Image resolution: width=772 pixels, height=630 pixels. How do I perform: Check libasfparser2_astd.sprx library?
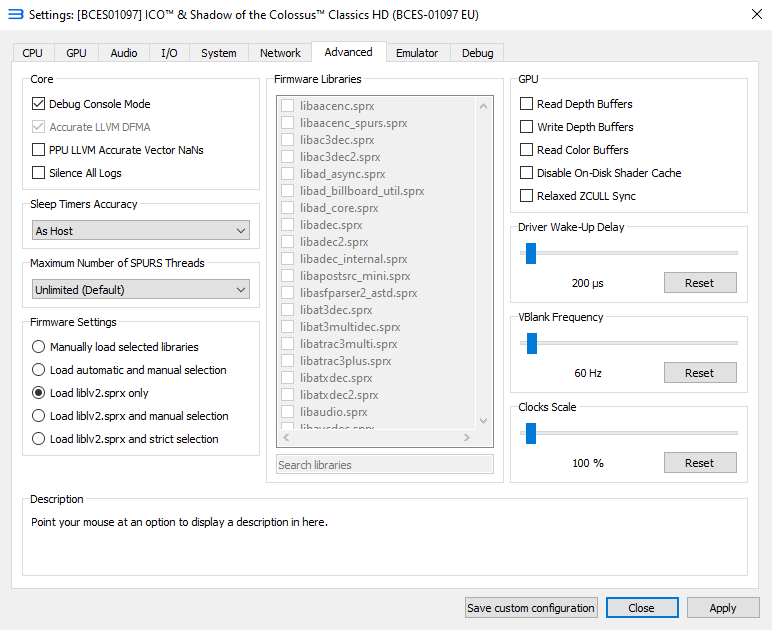288,292
